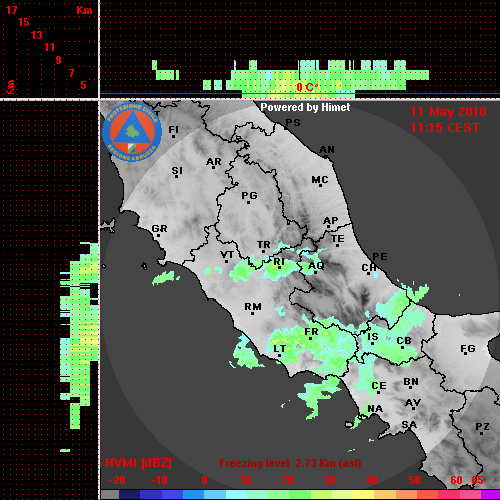Click the HVMI [dBZ] legend title

click(x=138, y=463)
